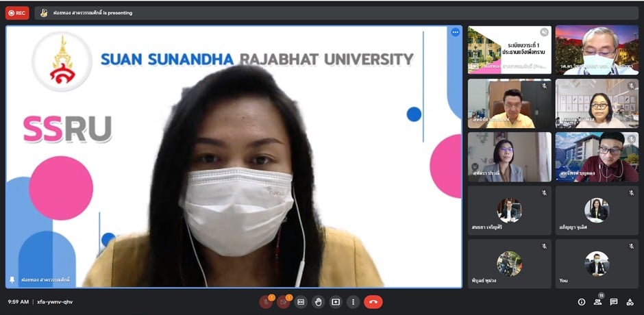Image resolution: width=644 pixels, height=315 pixels.
Task: Select the presentation slide thumbnail tile
Action: click(x=509, y=49)
